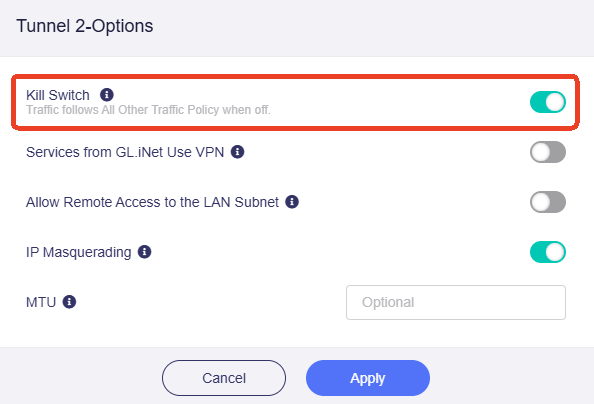
Task: Enable Services from GL.iNet Use VPN toggle
Action: (548, 152)
